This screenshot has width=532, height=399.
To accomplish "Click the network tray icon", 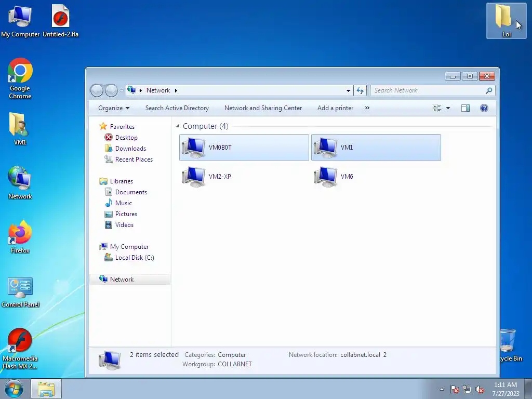I will [x=467, y=389].
